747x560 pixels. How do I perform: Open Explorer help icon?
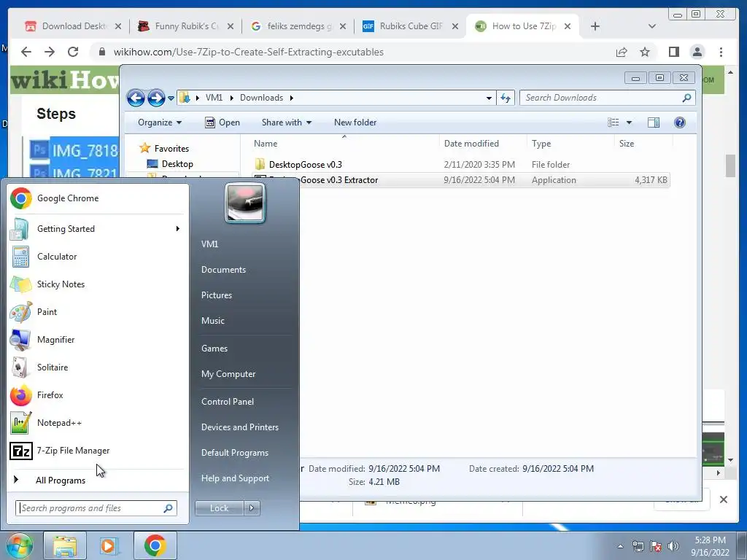[x=680, y=122]
